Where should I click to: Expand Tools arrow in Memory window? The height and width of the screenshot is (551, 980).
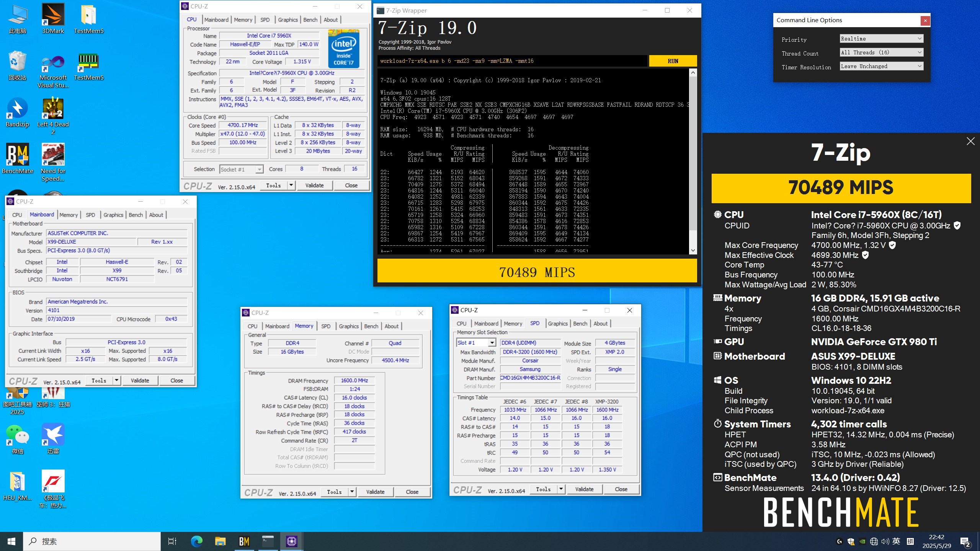tap(352, 492)
